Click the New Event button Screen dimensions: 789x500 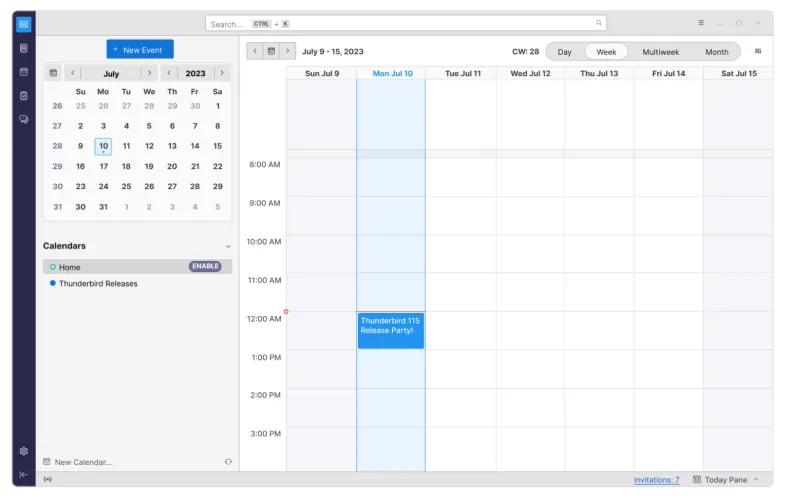(x=140, y=49)
